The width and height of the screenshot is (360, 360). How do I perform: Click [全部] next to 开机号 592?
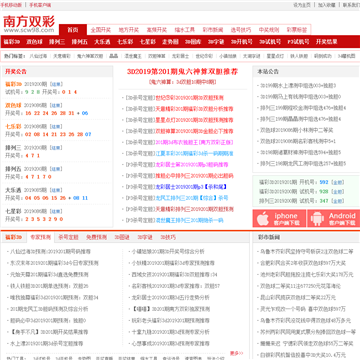338,182
